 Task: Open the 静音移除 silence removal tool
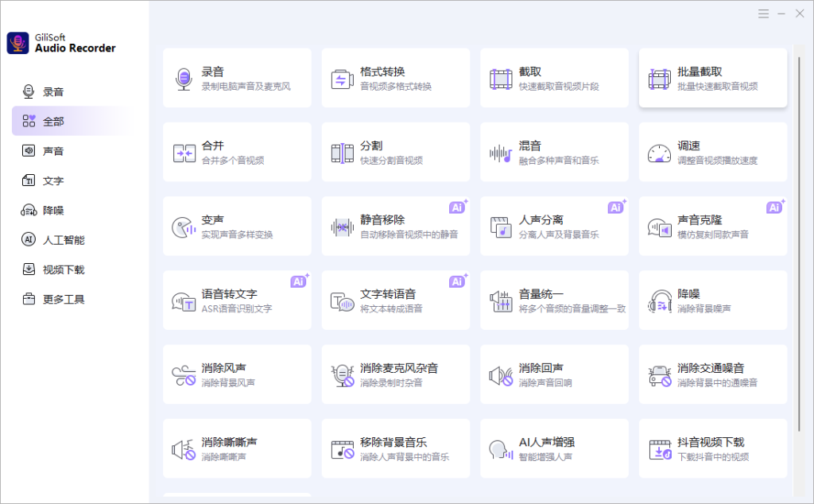click(x=395, y=226)
